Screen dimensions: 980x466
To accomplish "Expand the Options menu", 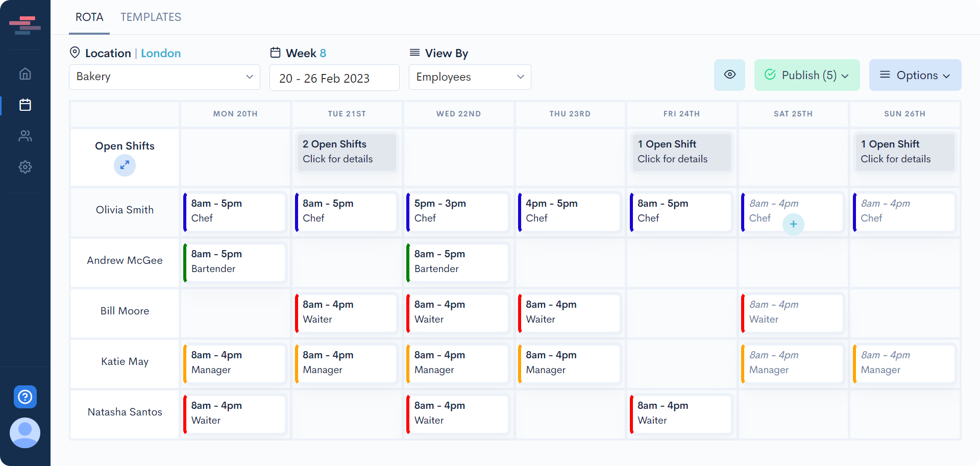I will pyautogui.click(x=915, y=75).
